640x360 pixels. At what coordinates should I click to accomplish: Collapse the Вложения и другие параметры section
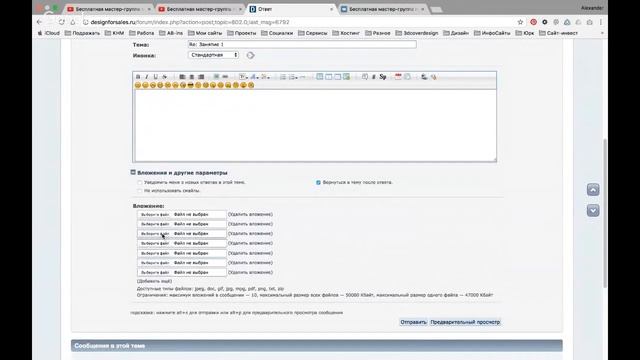(133, 173)
